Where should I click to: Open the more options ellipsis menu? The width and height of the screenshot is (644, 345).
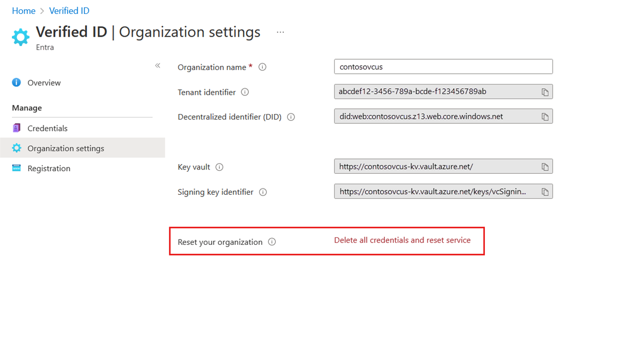click(280, 32)
